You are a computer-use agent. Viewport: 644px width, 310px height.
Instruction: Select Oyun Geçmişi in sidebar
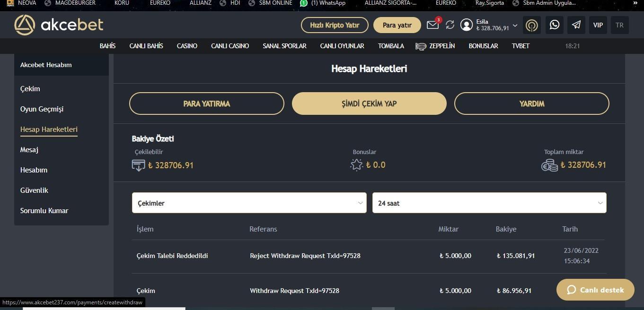coord(42,109)
